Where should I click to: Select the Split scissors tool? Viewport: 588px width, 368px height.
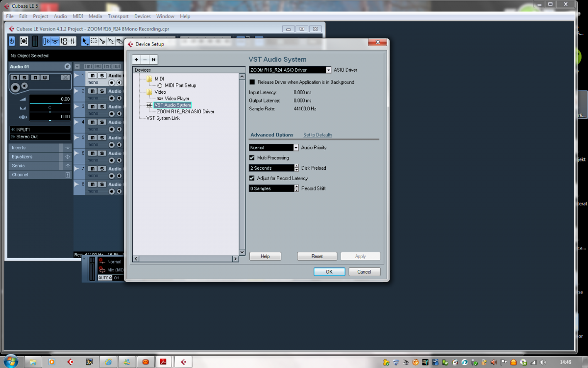(102, 41)
